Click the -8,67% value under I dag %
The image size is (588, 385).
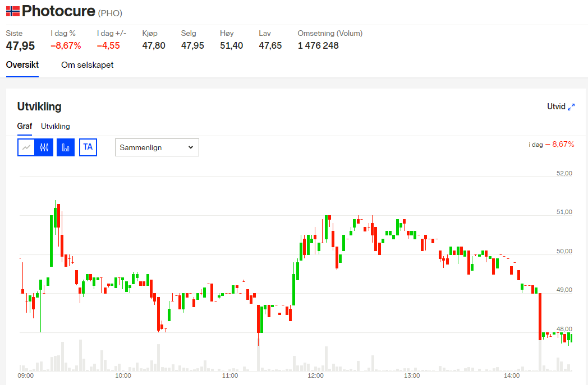66,46
